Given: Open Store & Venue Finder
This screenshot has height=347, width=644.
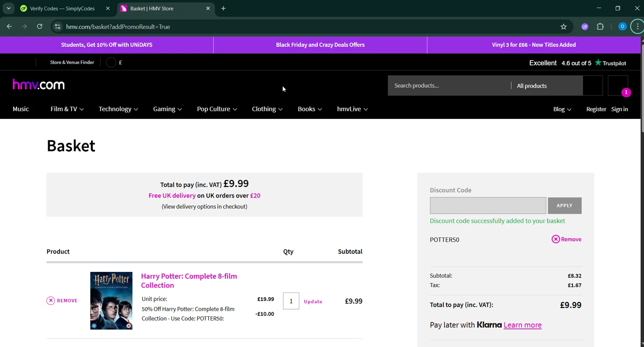Looking at the screenshot, I should click(x=72, y=62).
